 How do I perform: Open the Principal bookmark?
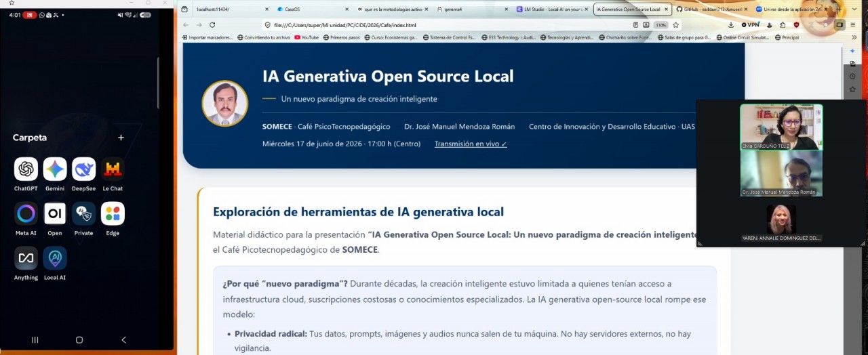click(787, 38)
